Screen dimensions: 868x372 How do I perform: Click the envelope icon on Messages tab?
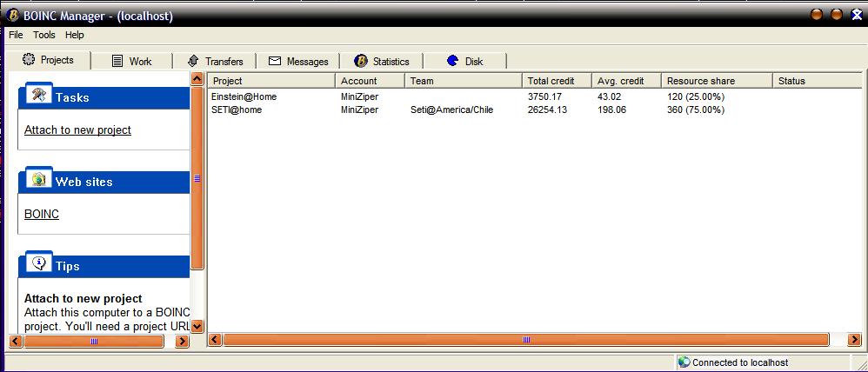275,61
